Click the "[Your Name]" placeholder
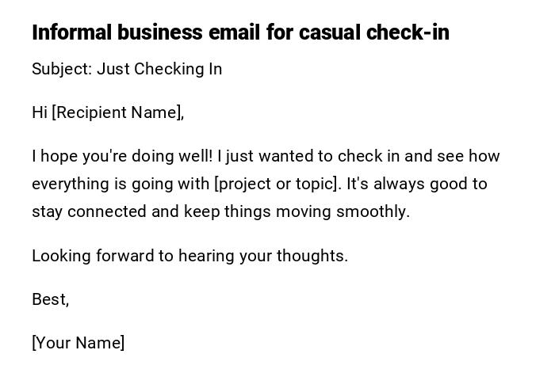Image resolution: width=555 pixels, height=392 pixels. coord(78,343)
